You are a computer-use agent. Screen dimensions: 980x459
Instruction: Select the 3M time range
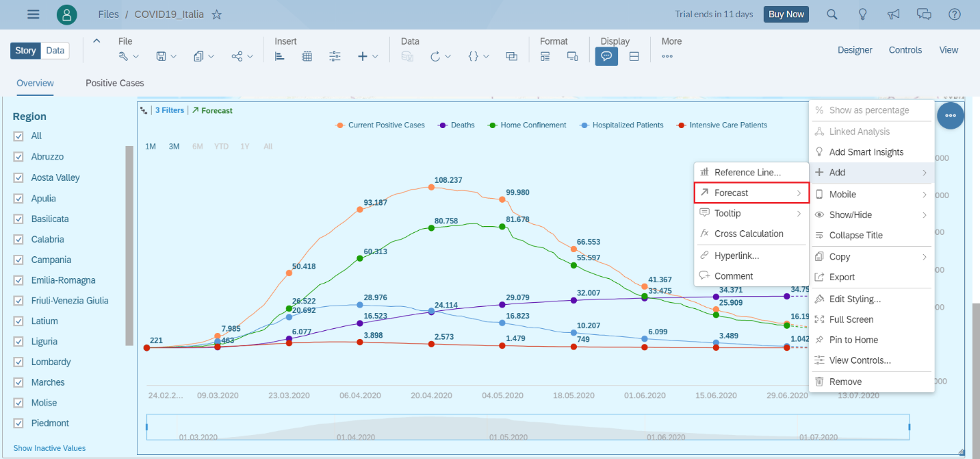click(174, 147)
